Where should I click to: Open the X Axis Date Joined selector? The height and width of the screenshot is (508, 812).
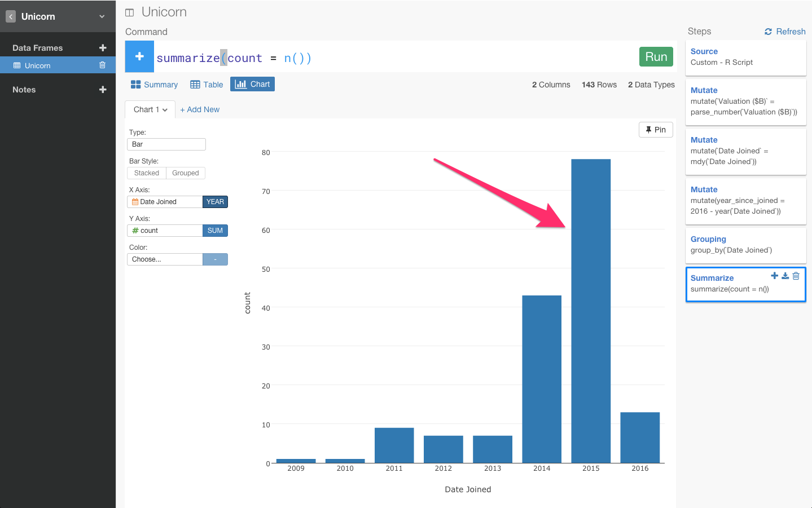coord(165,202)
